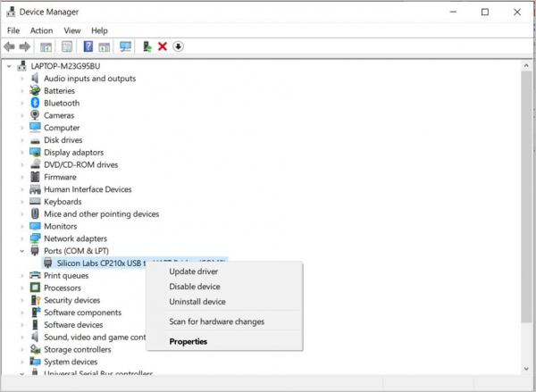Toggle the action pane toolbar icon
The image size is (536, 392).
tap(105, 46)
